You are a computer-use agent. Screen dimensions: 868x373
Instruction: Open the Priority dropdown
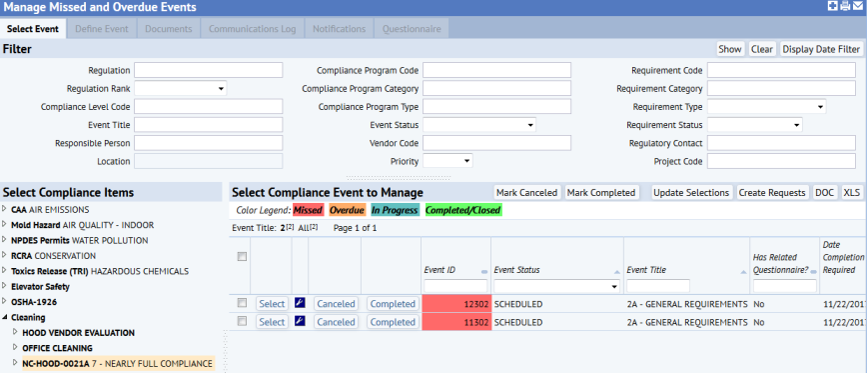click(447, 161)
